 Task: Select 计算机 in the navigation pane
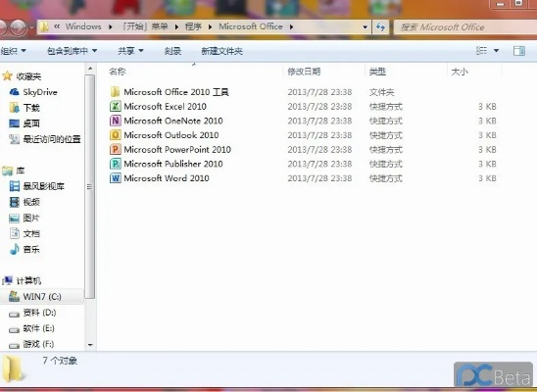coord(22,280)
